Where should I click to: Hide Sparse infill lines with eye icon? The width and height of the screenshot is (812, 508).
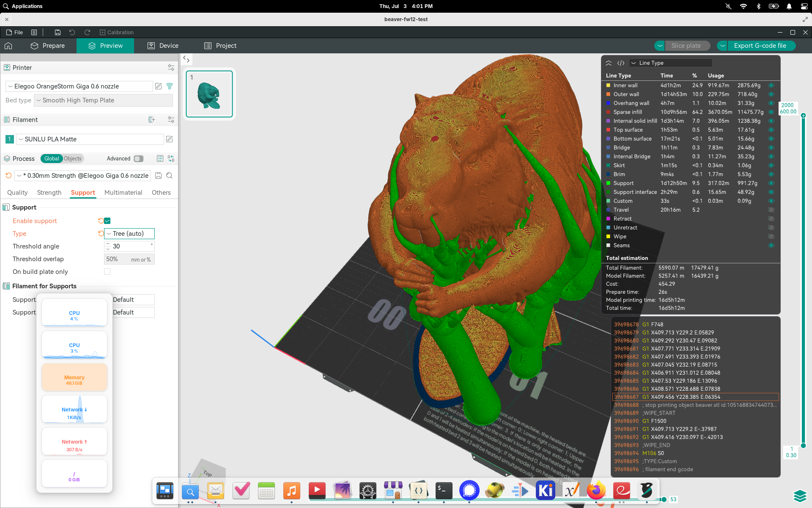(x=771, y=112)
